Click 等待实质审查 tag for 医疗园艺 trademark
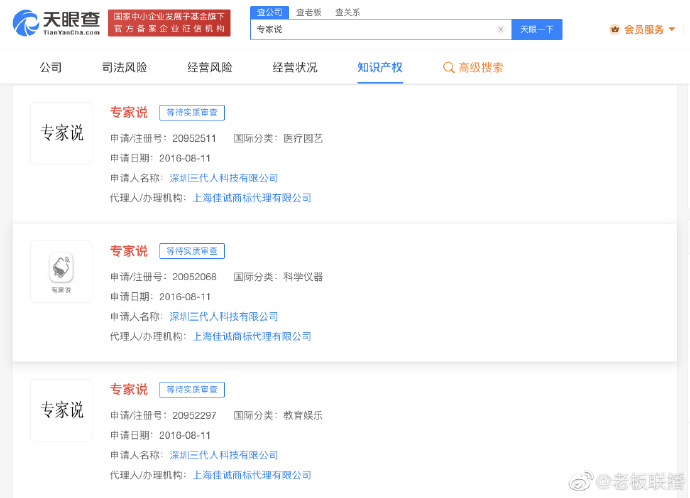 [192, 113]
